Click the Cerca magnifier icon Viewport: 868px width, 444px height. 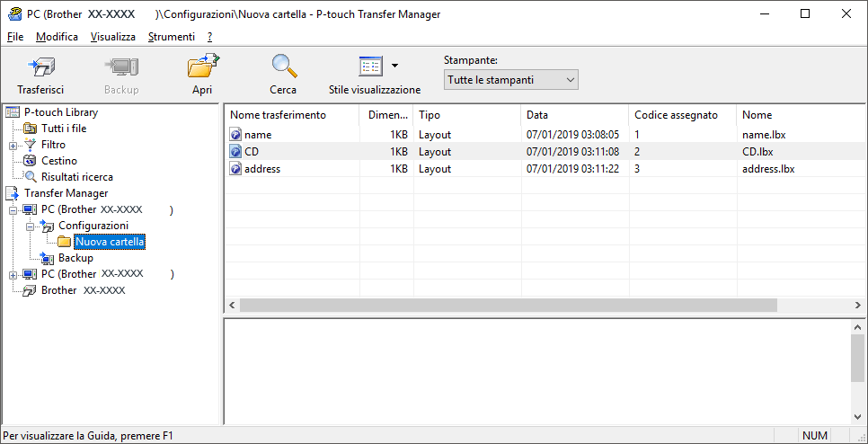[283, 67]
